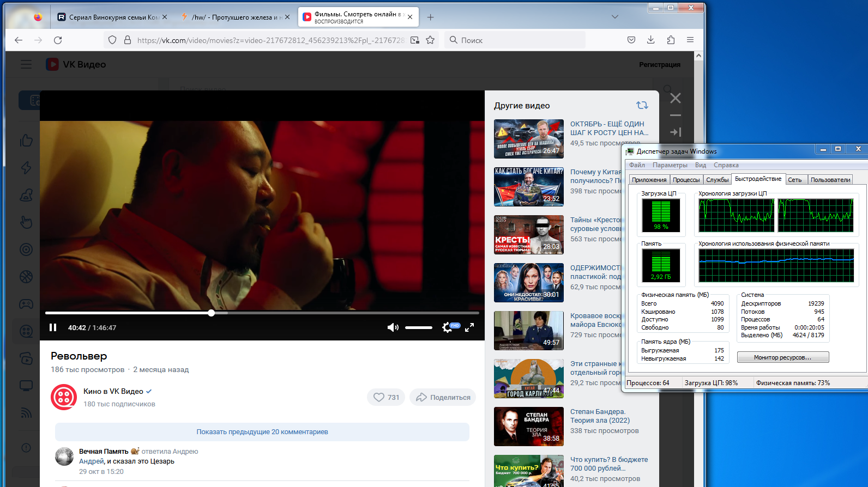Open Вечная Память commenter profile
The image size is (868, 487).
[x=104, y=451]
